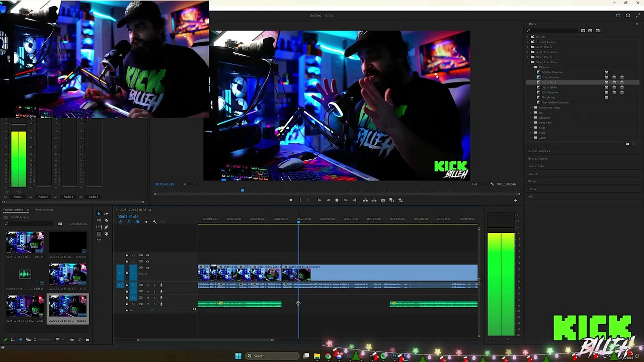
Task: Toggle Snap in Timeline magnet icon
Action: [x=129, y=222]
